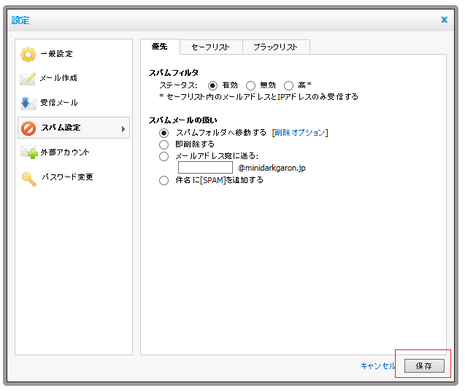Select スパム設定 in the sidebar

click(x=73, y=128)
